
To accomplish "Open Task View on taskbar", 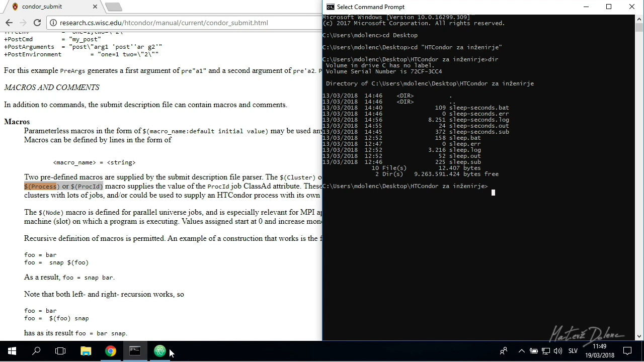I will (60, 351).
